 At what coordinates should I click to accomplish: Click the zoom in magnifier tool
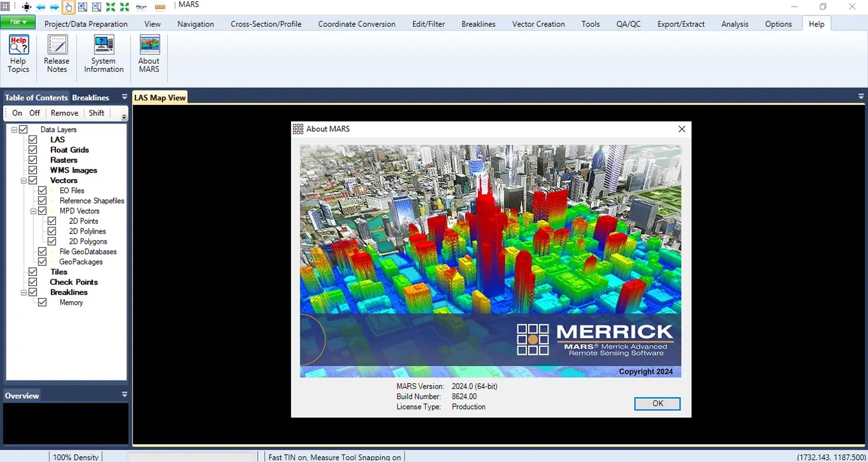pos(83,7)
